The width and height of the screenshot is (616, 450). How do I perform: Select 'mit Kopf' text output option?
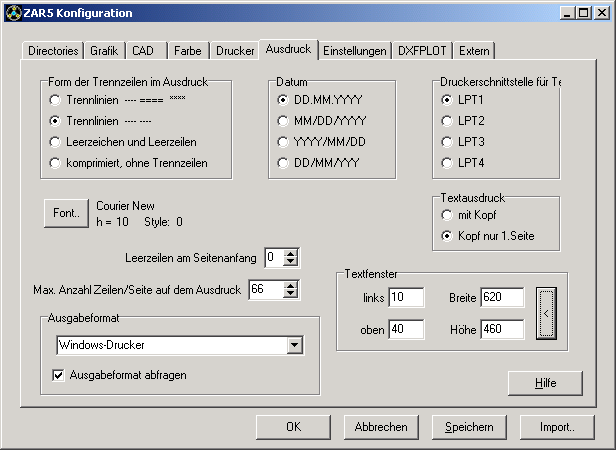pos(448,214)
